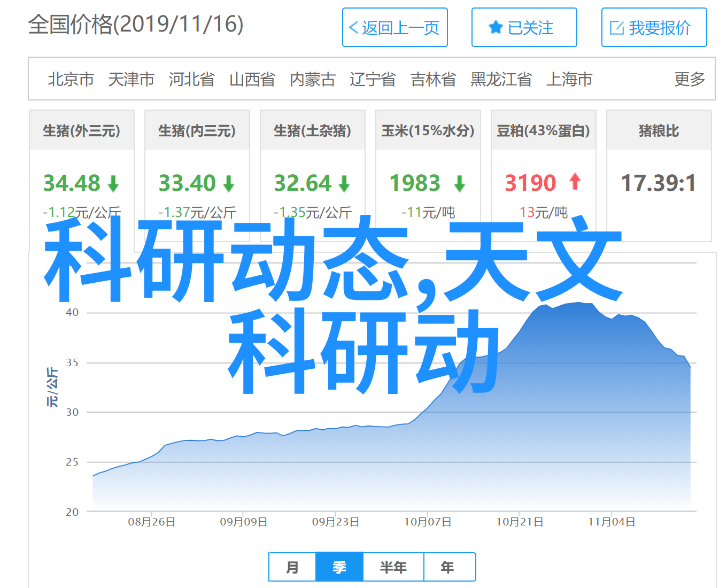Click the change text -11元/吨
This screenshot has width=727, height=588.
tap(428, 212)
